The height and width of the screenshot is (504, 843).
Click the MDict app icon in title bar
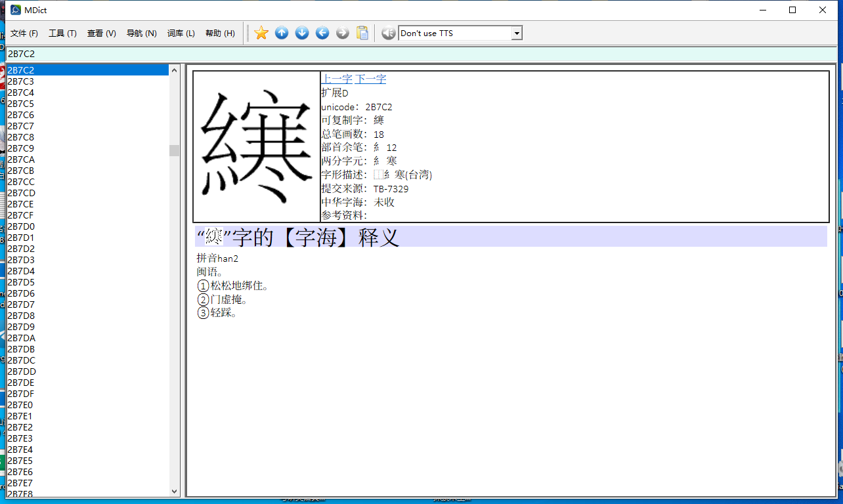16,10
